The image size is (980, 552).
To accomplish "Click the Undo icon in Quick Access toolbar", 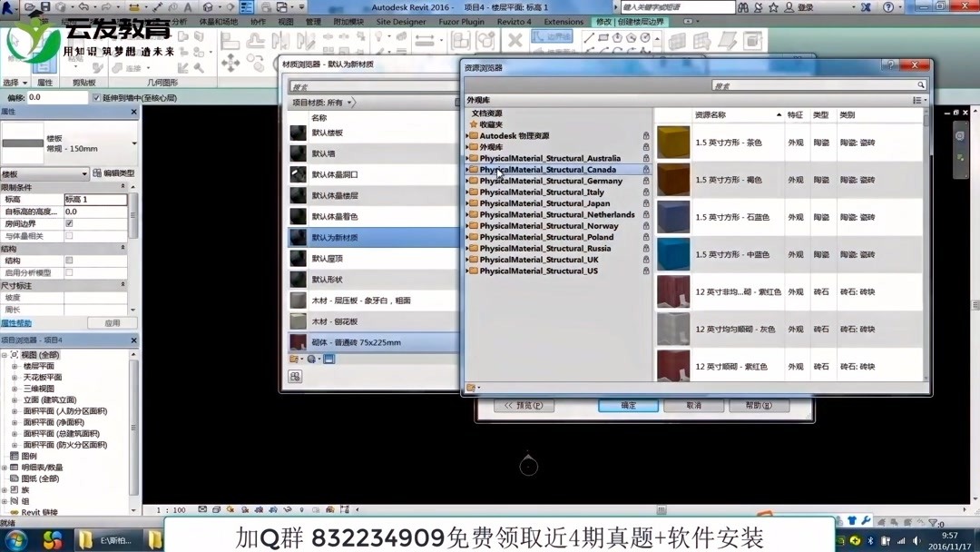I will pyautogui.click(x=83, y=7).
